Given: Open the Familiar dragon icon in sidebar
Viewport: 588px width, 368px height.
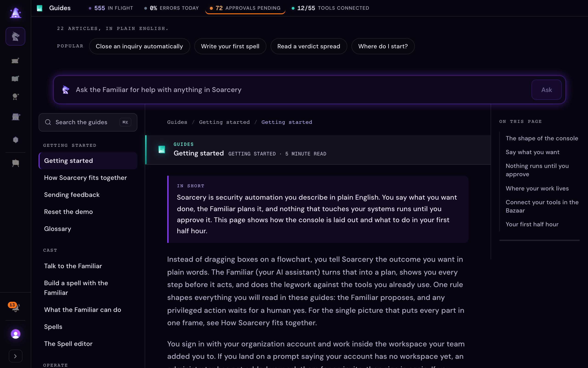Looking at the screenshot, I should (15, 36).
